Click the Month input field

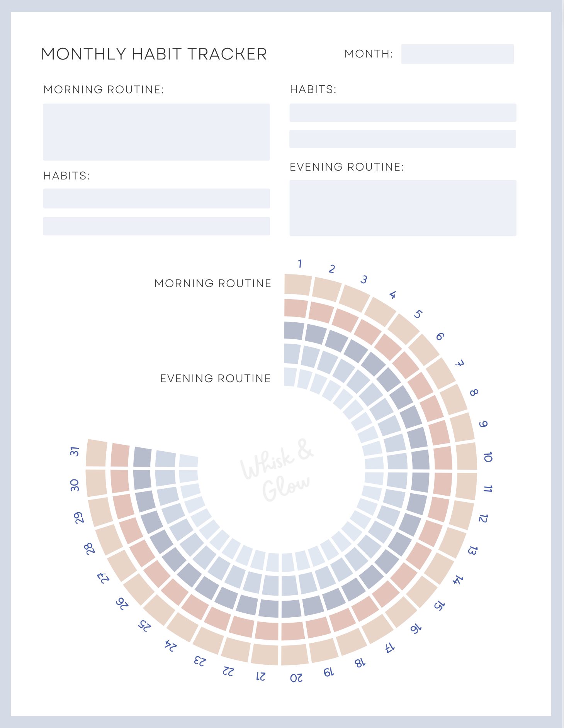pos(457,54)
